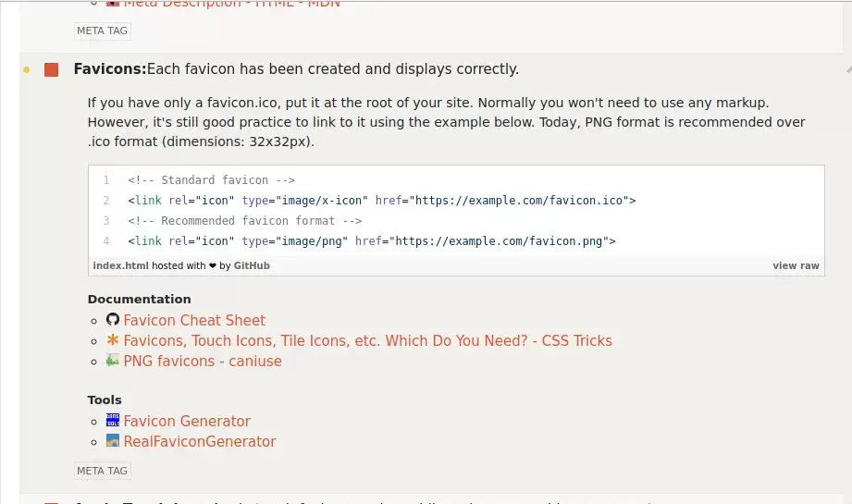Click the CSS-Tricks asterisk icon
The width and height of the screenshot is (852, 504).
click(x=113, y=340)
